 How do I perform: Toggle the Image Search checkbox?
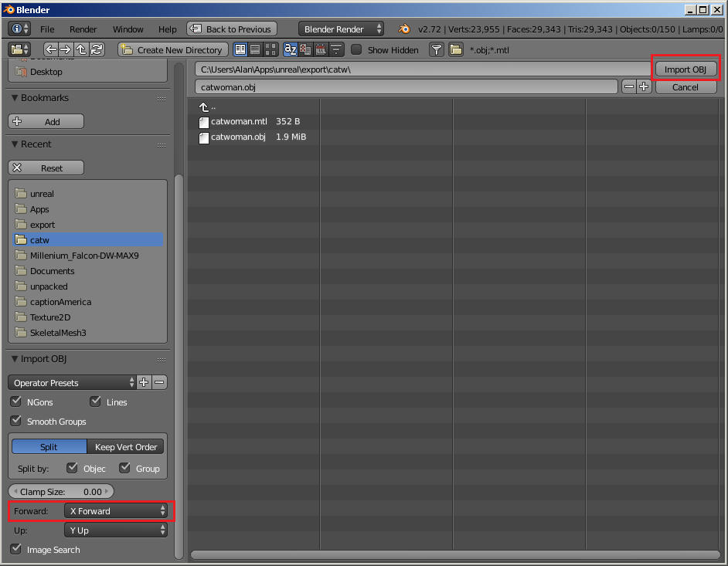click(16, 549)
